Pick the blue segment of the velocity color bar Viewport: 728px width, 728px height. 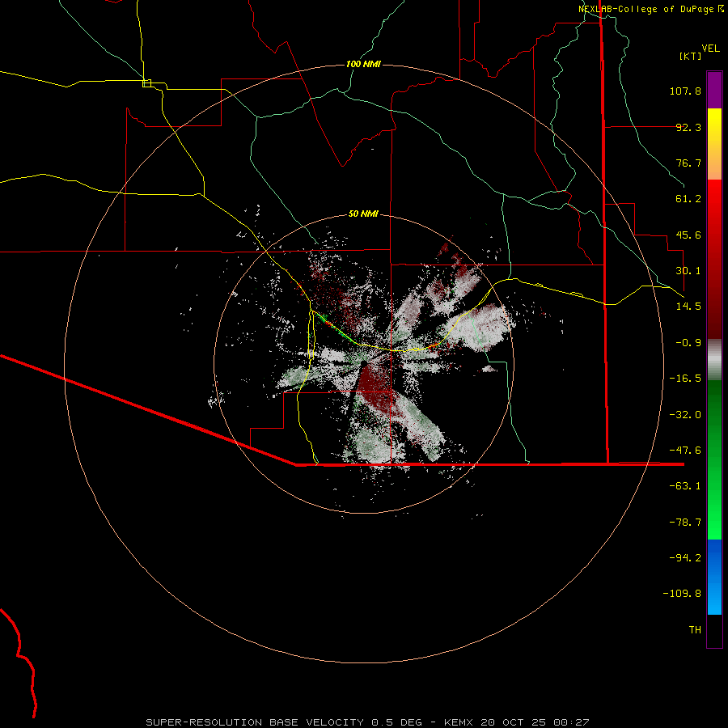pos(714,577)
